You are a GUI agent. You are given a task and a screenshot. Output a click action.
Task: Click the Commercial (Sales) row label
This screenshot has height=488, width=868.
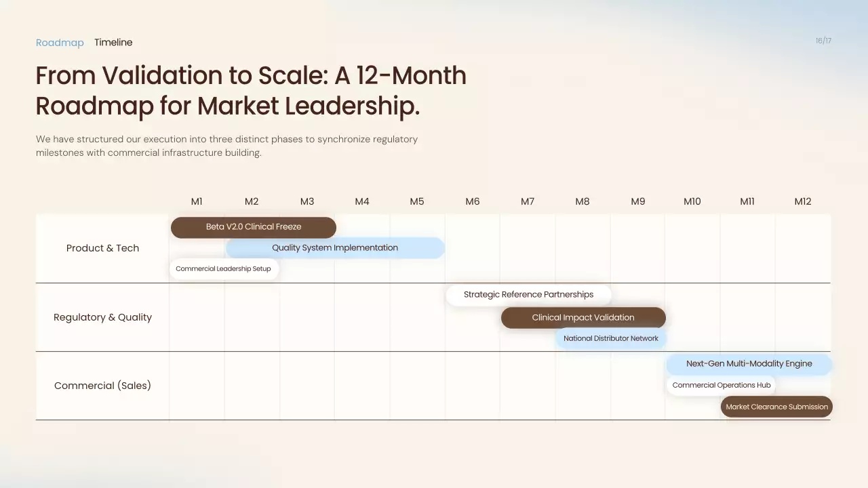pos(102,386)
